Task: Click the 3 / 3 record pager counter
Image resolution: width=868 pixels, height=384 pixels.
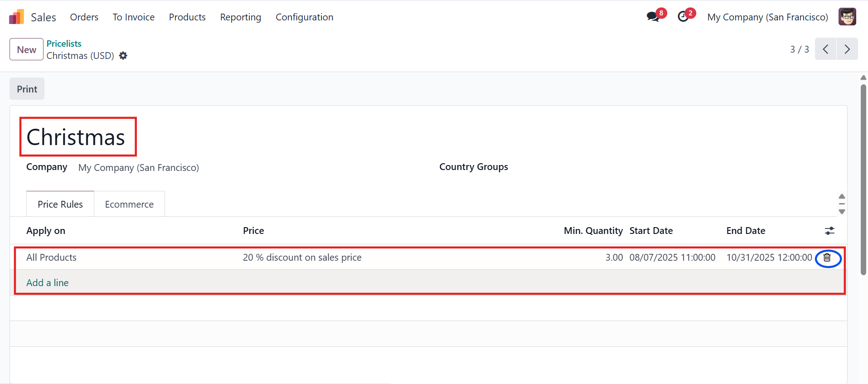Action: (800, 49)
